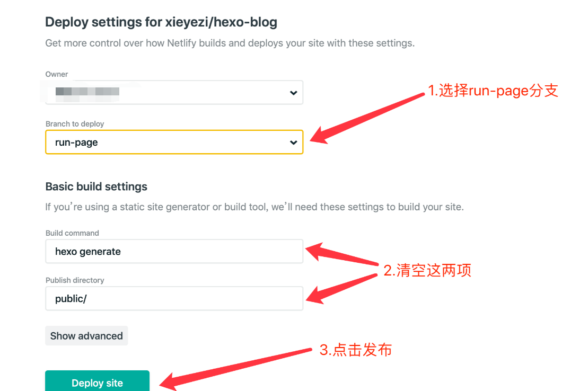Click the chevron on the Owner field
This screenshot has height=391, width=588.
point(293,92)
